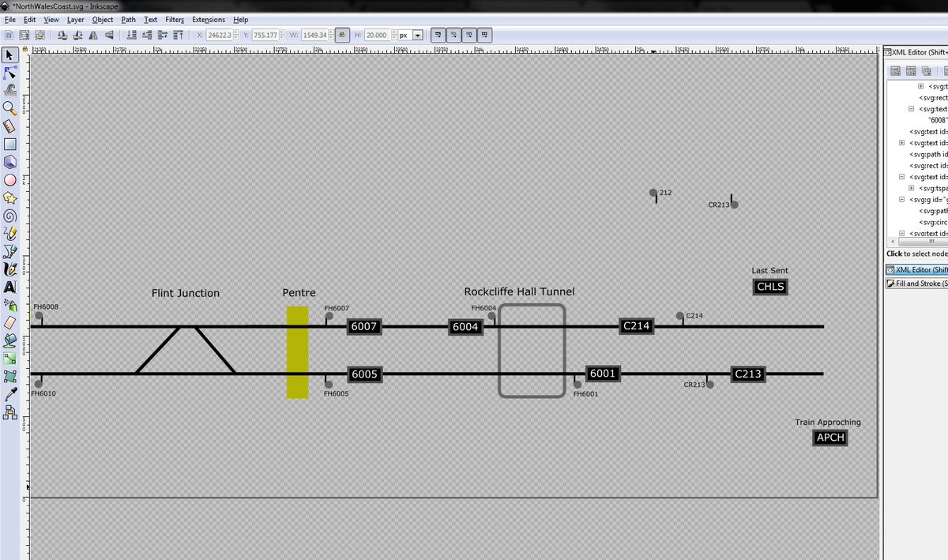Open the Extensions menu

tap(209, 19)
